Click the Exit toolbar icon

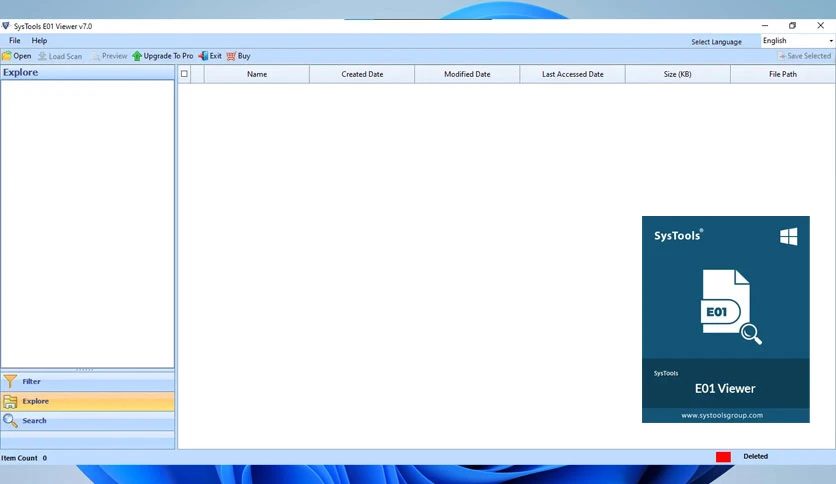[x=203, y=56]
